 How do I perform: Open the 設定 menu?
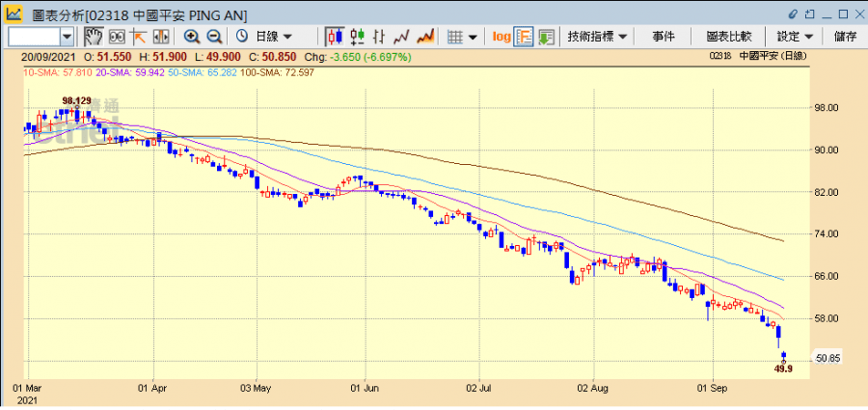click(795, 36)
